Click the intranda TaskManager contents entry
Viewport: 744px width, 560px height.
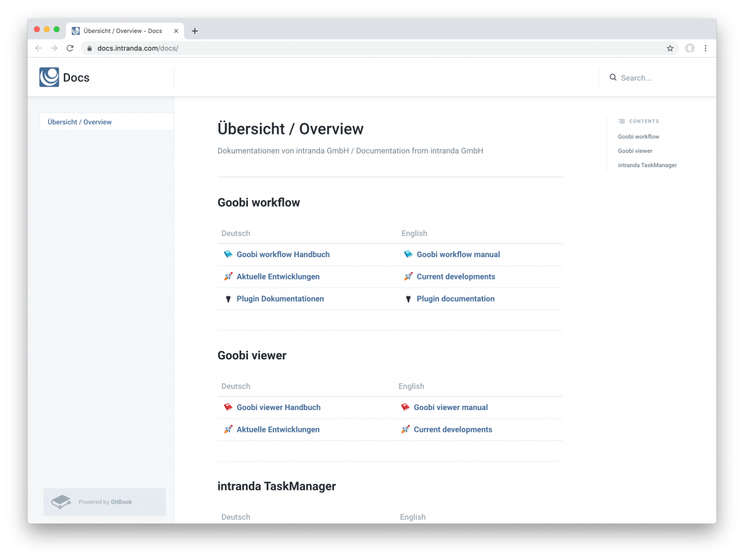(x=647, y=165)
